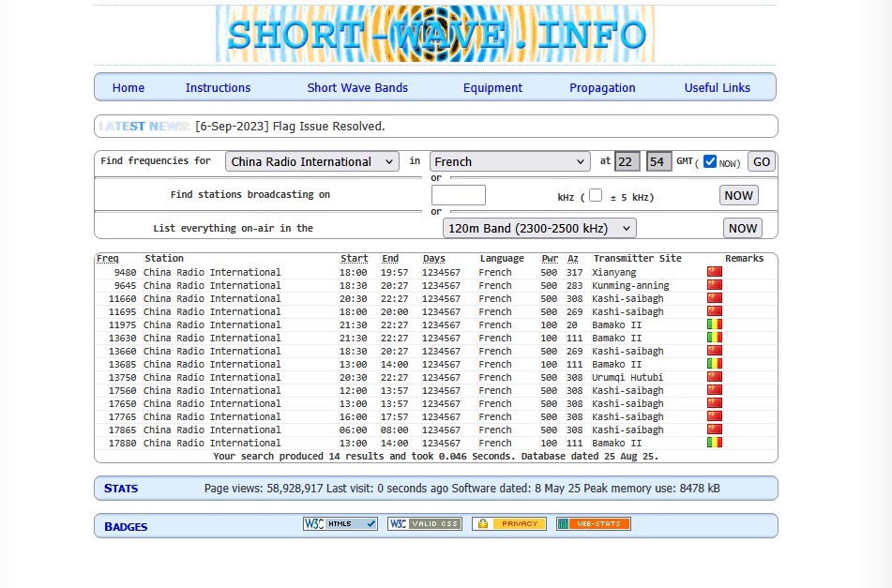Uncheck the NOW time checkbox

click(709, 161)
